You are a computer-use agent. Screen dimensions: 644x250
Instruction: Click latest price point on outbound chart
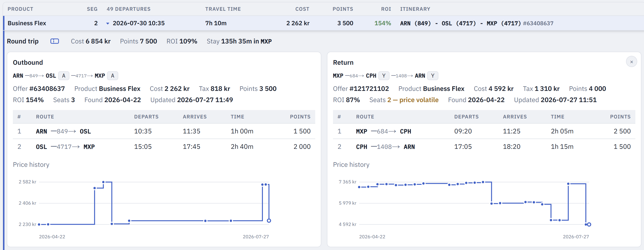269,221
